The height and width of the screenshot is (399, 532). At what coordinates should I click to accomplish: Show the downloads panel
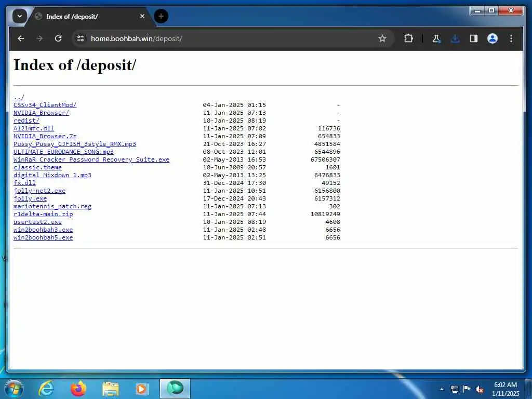455,38
